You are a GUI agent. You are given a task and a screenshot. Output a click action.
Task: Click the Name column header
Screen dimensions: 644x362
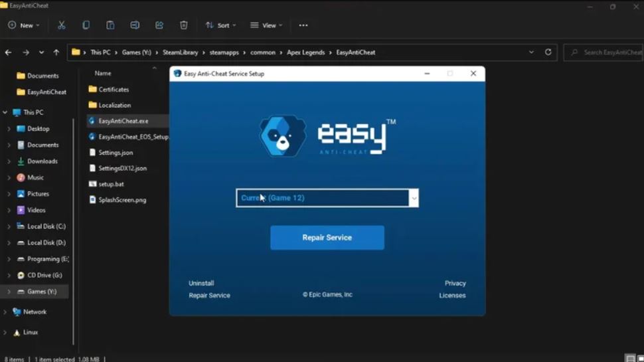tap(103, 73)
